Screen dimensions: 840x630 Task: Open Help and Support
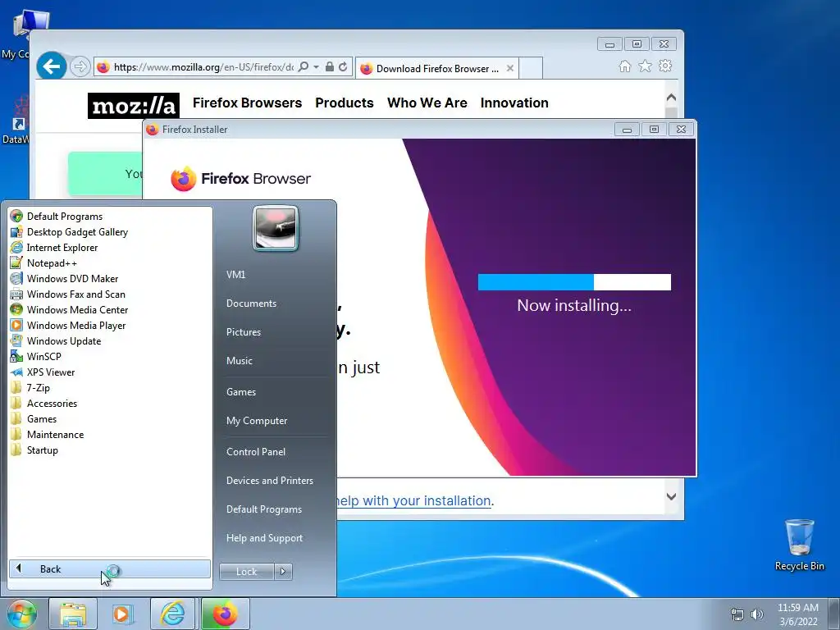click(x=264, y=538)
